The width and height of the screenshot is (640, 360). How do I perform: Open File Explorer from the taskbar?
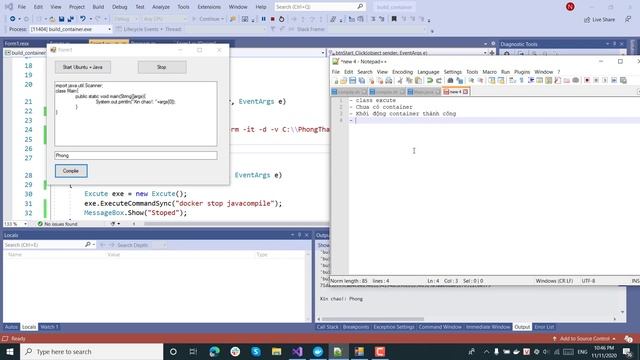coord(276,351)
